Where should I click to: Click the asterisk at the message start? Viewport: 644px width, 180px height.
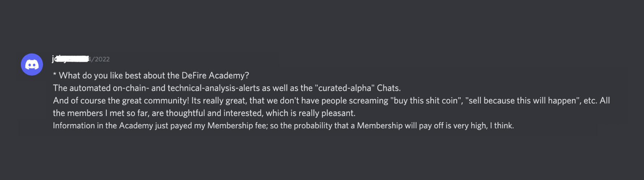pos(55,75)
